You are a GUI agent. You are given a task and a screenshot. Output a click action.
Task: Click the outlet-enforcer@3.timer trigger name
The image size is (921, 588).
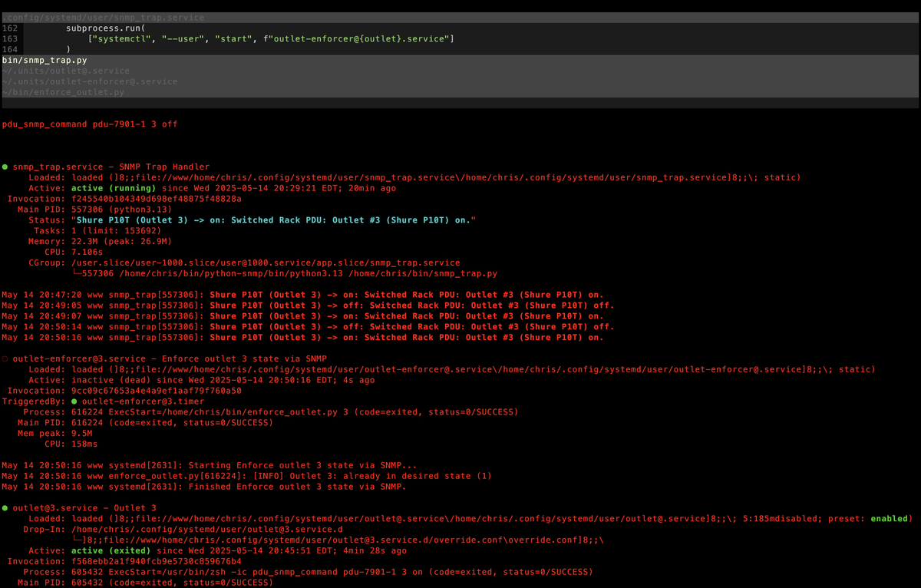click(143, 401)
